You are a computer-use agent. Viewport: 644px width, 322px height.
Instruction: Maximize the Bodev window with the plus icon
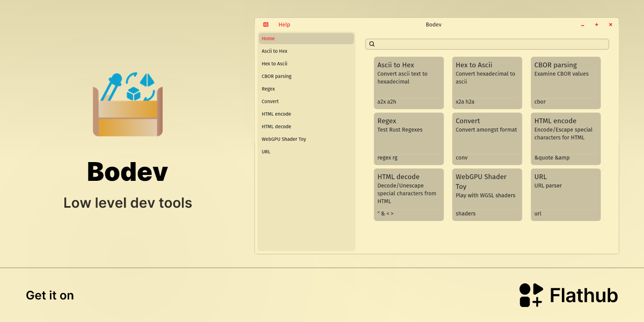click(596, 25)
